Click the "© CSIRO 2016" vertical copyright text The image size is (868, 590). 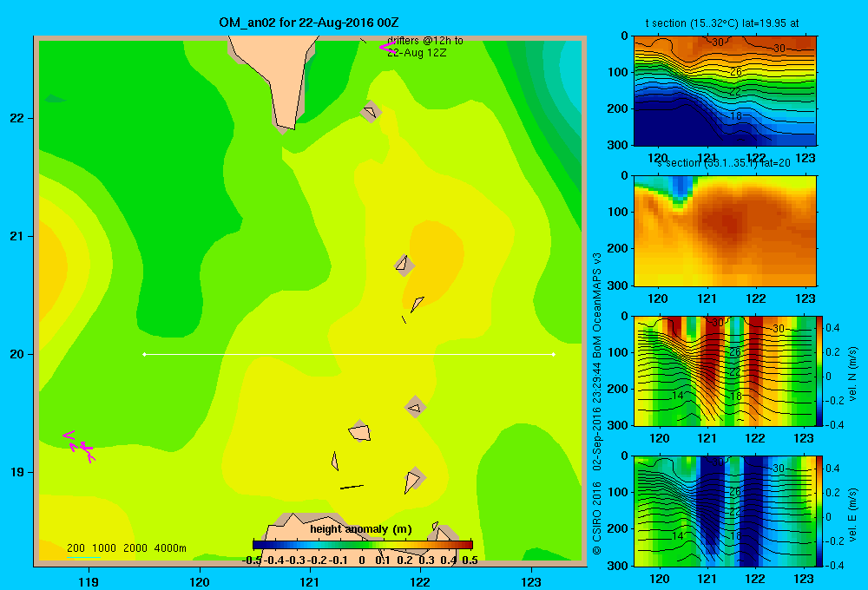[597, 519]
